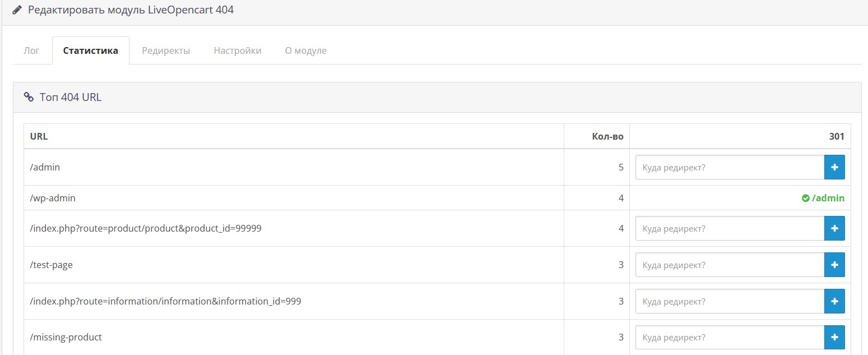Click redirect input for /missing-product
Image resolution: width=868 pixels, height=355 pixels.
coord(730,337)
